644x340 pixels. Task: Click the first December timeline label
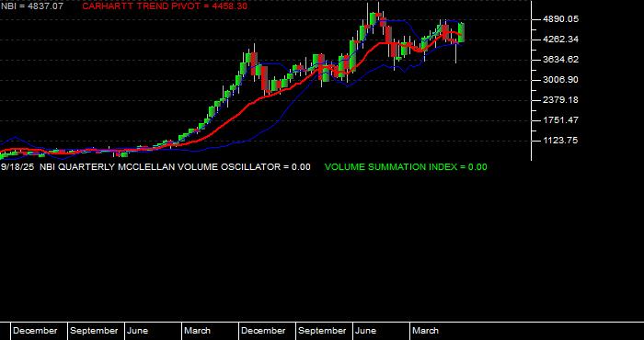35,331
